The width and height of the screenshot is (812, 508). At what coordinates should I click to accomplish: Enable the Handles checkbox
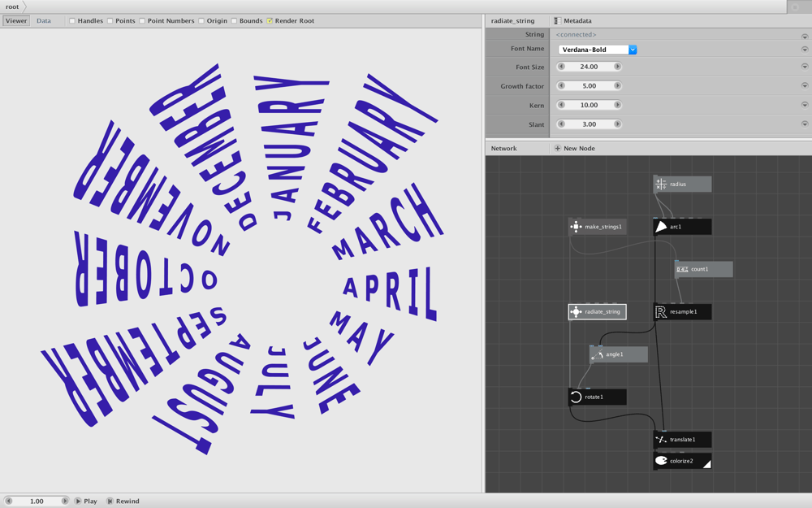tap(72, 21)
